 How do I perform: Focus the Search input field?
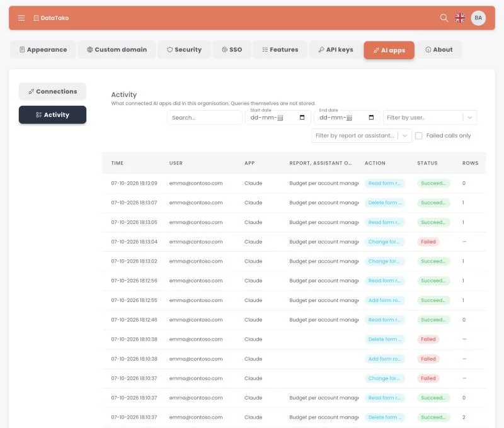(x=204, y=118)
